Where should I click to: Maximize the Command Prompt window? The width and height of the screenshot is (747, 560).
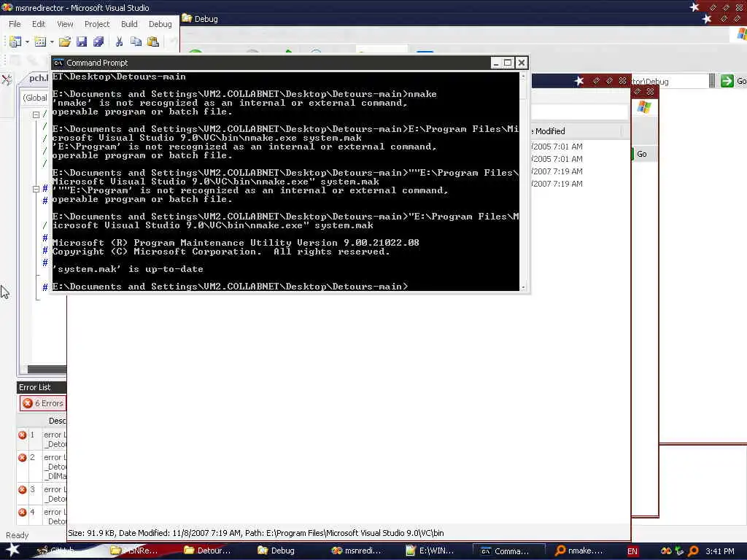508,63
